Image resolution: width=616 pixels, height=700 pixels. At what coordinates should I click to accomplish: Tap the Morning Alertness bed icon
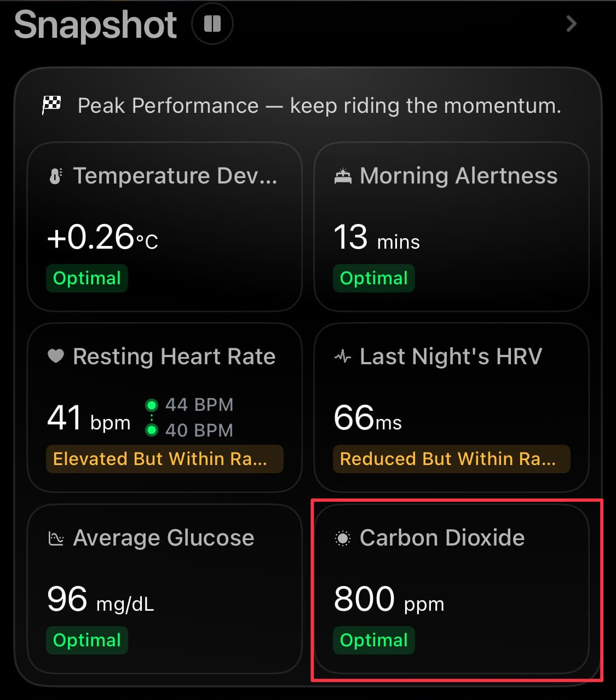point(343,176)
